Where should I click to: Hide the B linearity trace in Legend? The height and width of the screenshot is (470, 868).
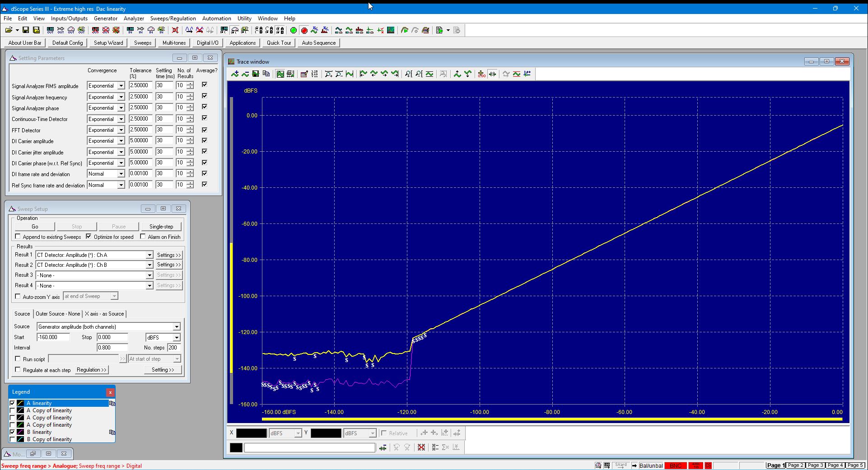pos(12,432)
